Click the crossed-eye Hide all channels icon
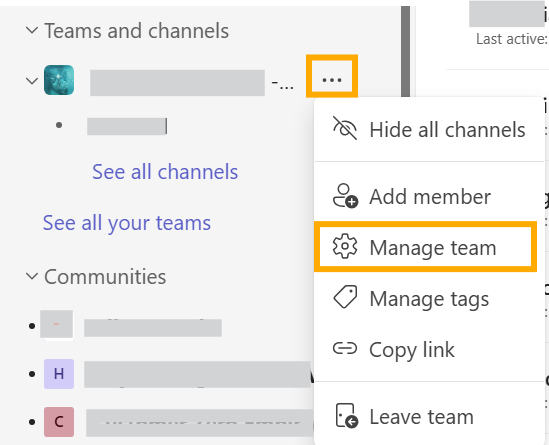This screenshot has width=549, height=445. tap(345, 128)
